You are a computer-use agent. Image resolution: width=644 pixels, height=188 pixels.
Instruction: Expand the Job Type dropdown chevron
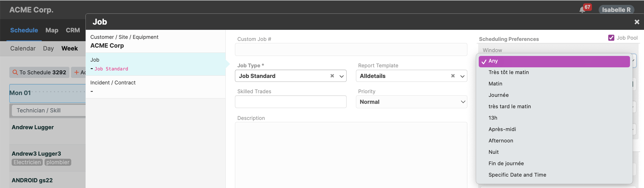pyautogui.click(x=341, y=76)
